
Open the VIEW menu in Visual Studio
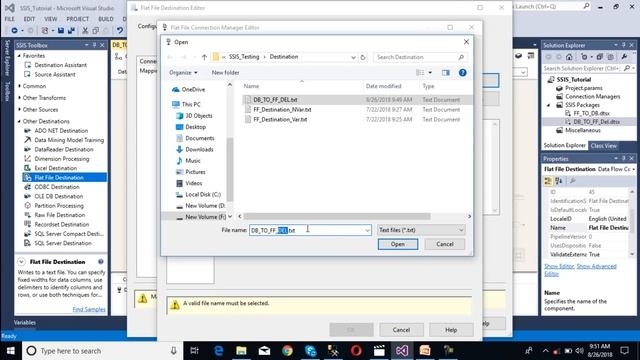(x=51, y=19)
